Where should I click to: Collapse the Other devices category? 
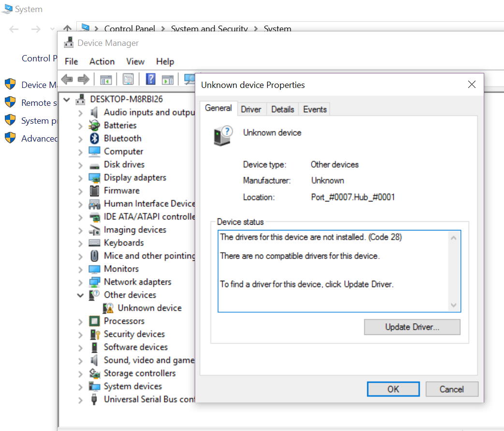(80, 295)
